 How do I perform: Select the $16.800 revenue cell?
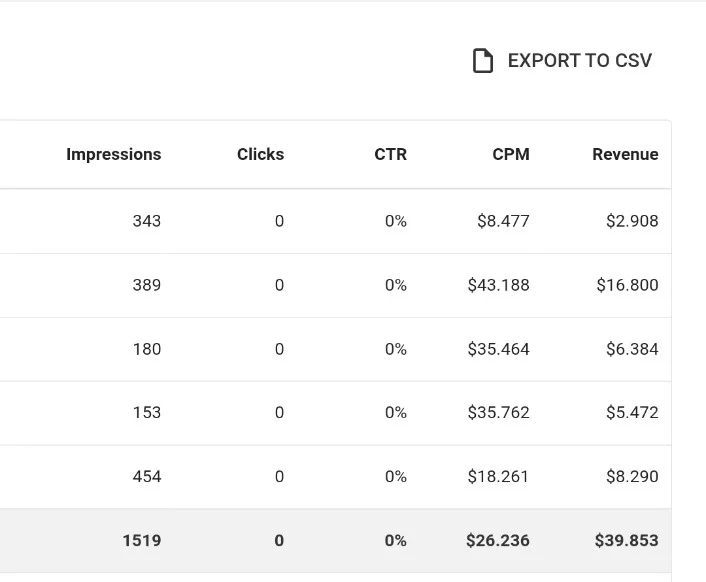(627, 285)
